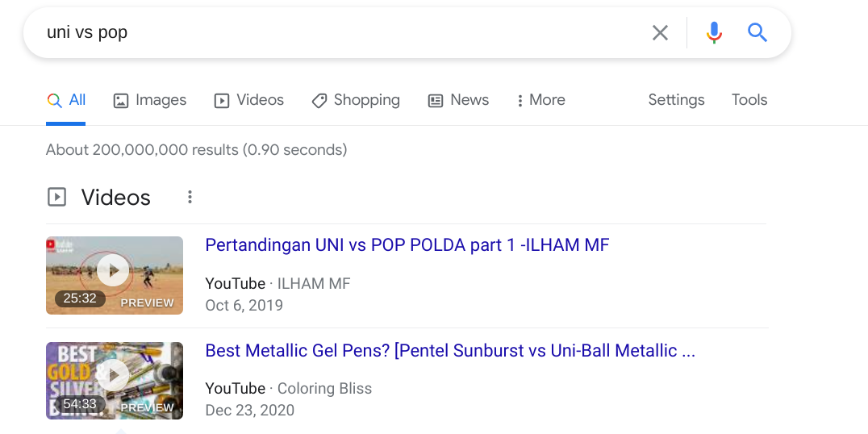Switch to the Images tab
The width and height of the screenshot is (868, 434).
click(150, 100)
